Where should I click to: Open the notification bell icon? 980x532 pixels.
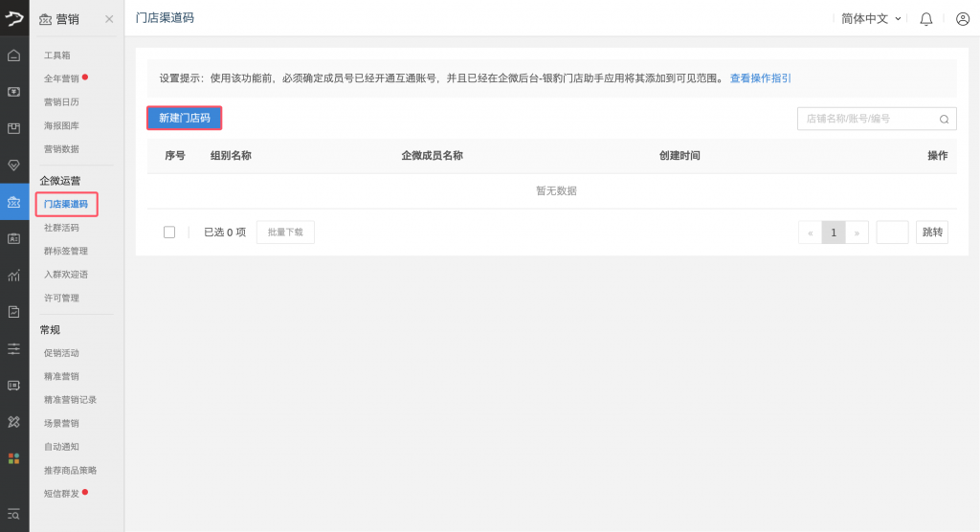click(x=925, y=18)
